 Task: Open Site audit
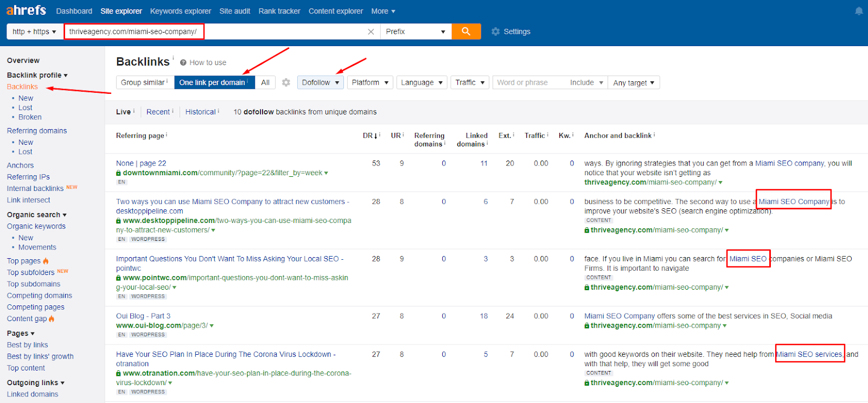pos(235,11)
